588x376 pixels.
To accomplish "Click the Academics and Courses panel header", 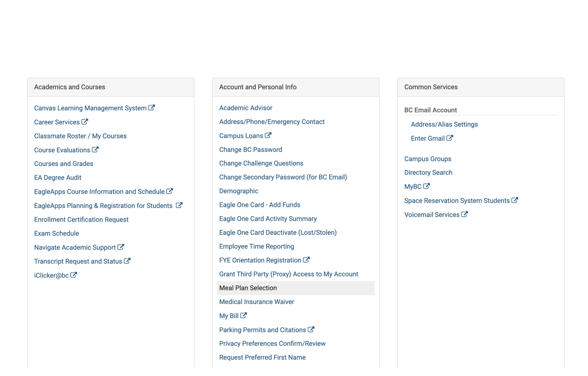I will 111,87.
